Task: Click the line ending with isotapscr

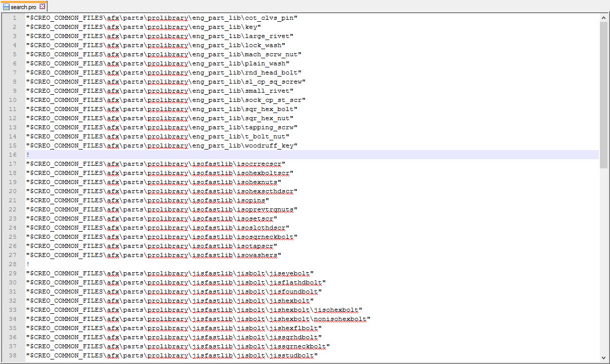Action: pyautogui.click(x=152, y=246)
